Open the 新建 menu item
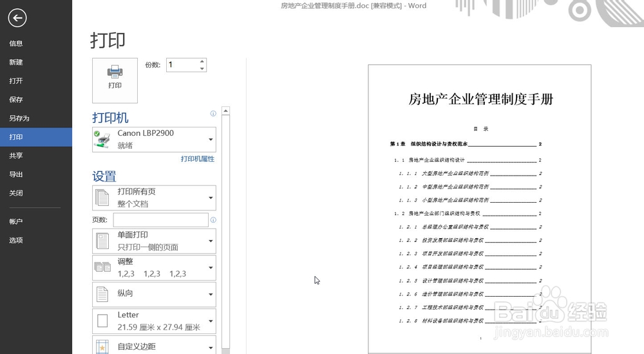The image size is (644, 354). [36, 62]
